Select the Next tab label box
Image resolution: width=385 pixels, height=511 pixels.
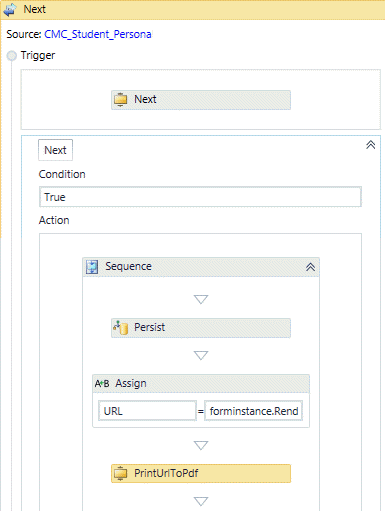[55, 150]
